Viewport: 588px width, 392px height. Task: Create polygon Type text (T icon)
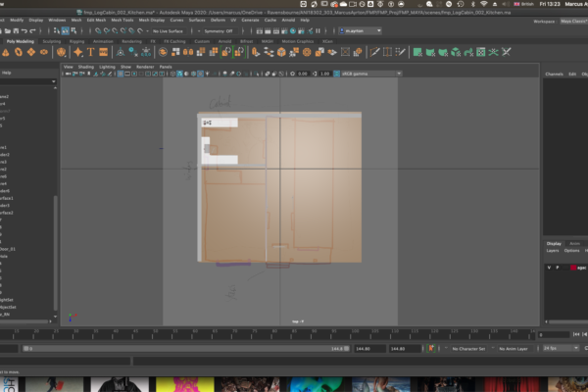pyautogui.click(x=90, y=52)
